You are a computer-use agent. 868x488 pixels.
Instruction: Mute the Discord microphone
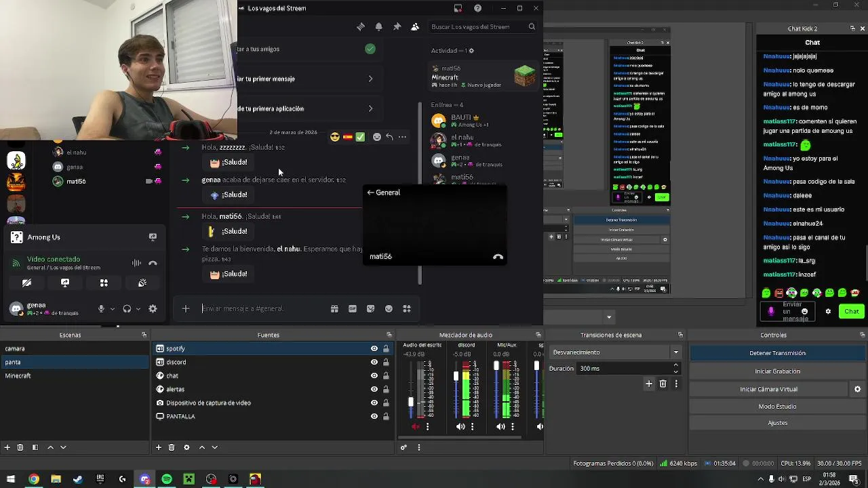point(101,308)
